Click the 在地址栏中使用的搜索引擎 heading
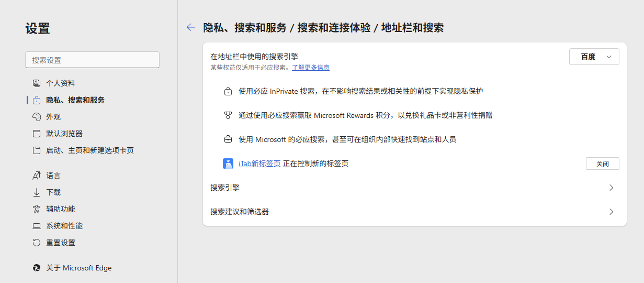 pos(254,56)
